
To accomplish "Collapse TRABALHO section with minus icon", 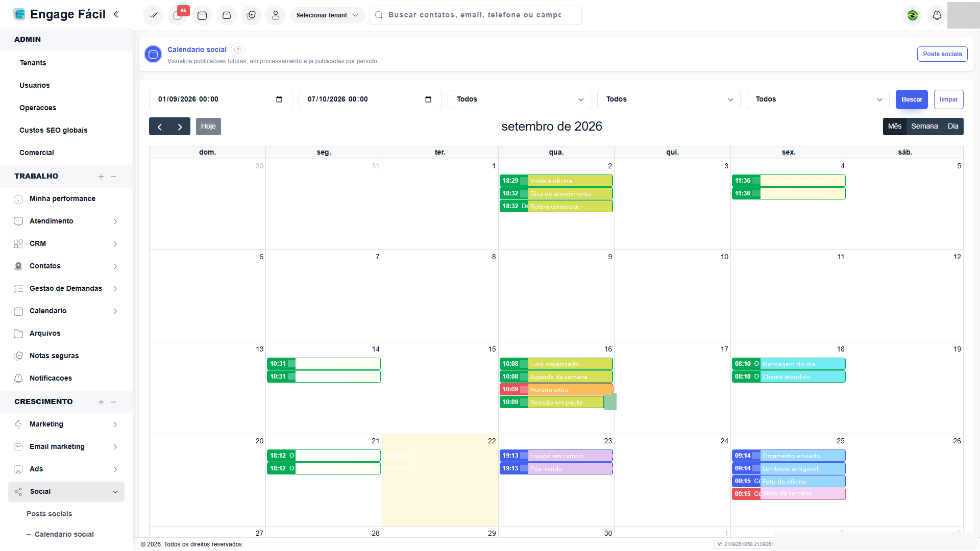I will pyautogui.click(x=113, y=177).
